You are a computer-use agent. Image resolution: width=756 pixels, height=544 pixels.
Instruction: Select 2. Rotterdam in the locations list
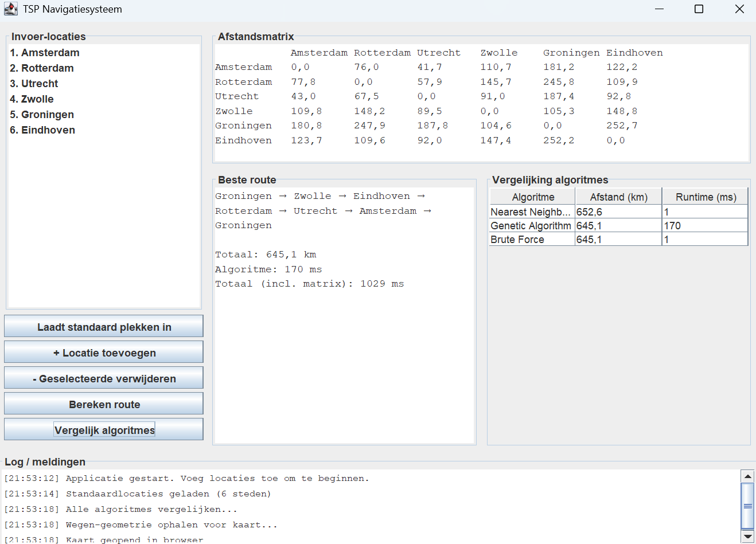tap(104, 68)
